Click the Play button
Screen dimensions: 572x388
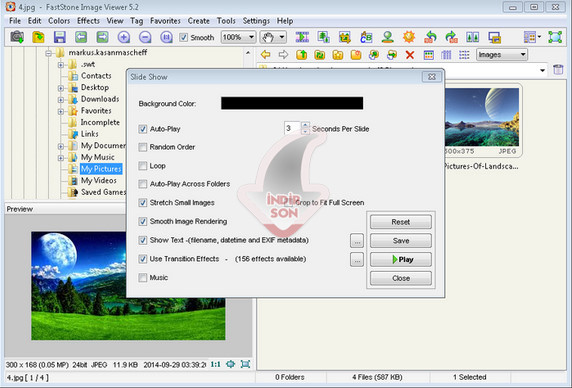tap(401, 259)
